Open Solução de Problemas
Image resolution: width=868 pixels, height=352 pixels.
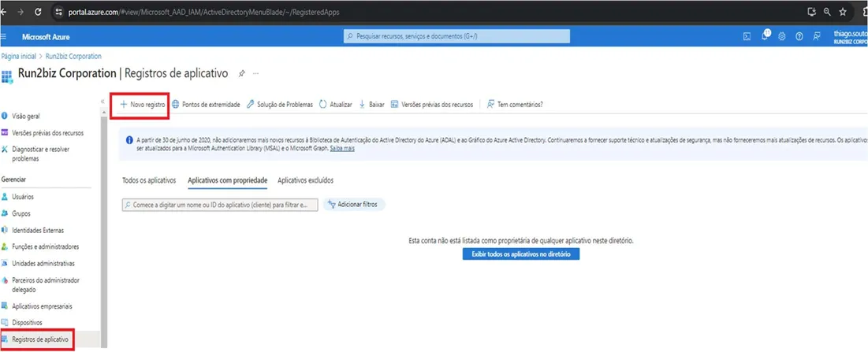[x=280, y=105]
